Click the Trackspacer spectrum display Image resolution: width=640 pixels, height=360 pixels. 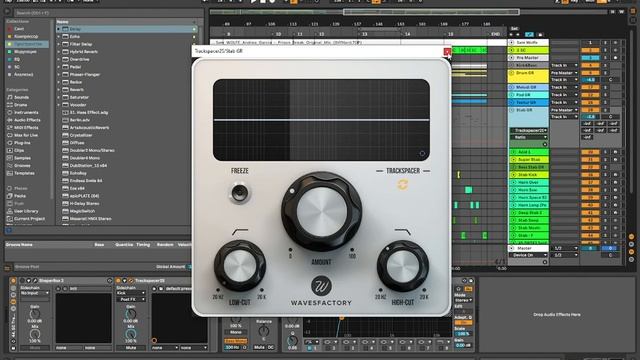click(x=321, y=120)
